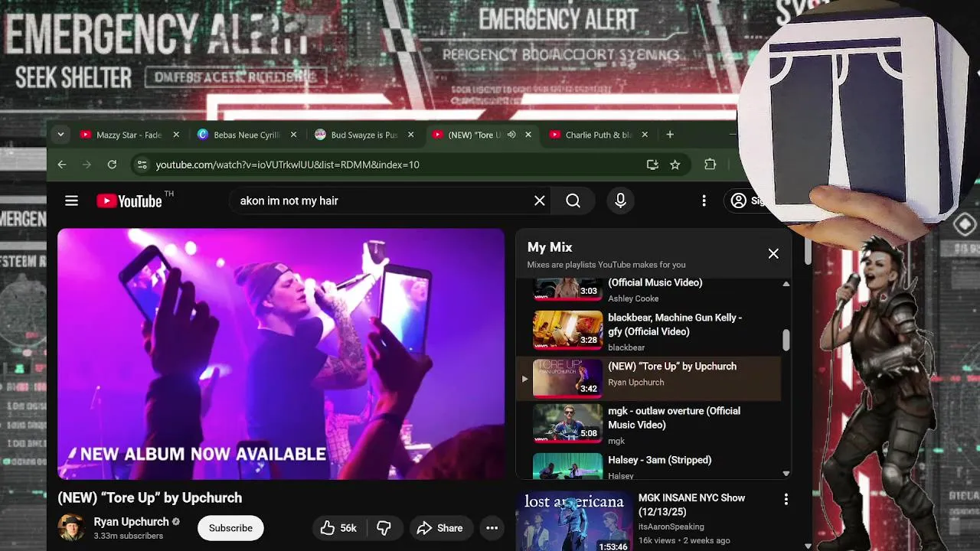Click the My Mix playlist title

[550, 247]
